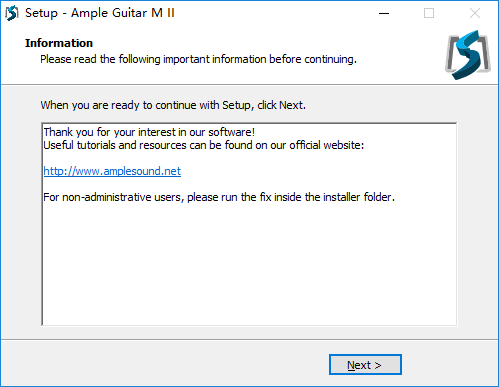Click the 'Useful tutorials and resources' text line
This screenshot has height=387, width=499.
(204, 145)
